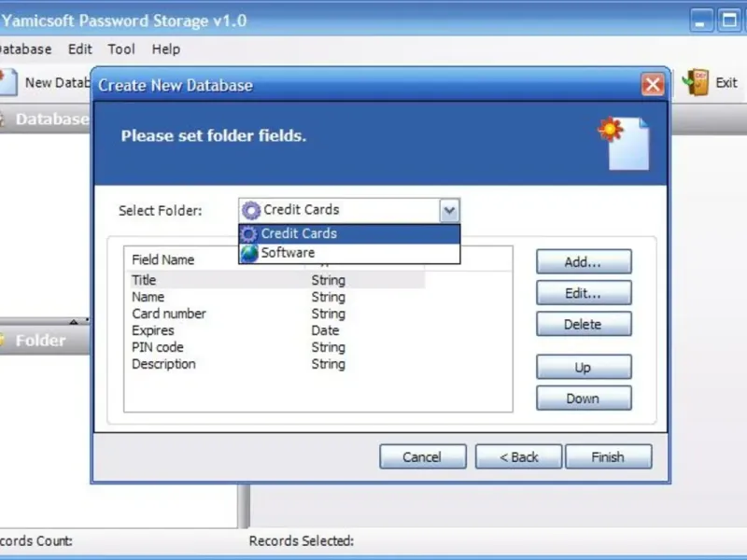747x560 pixels.
Task: Move field with Down button
Action: pyautogui.click(x=584, y=398)
